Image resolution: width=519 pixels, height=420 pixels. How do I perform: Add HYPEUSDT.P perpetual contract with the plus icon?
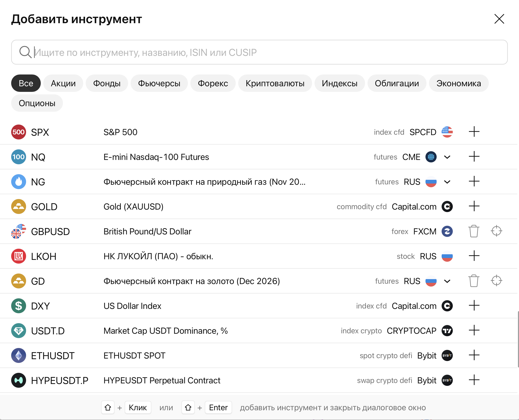(x=474, y=380)
